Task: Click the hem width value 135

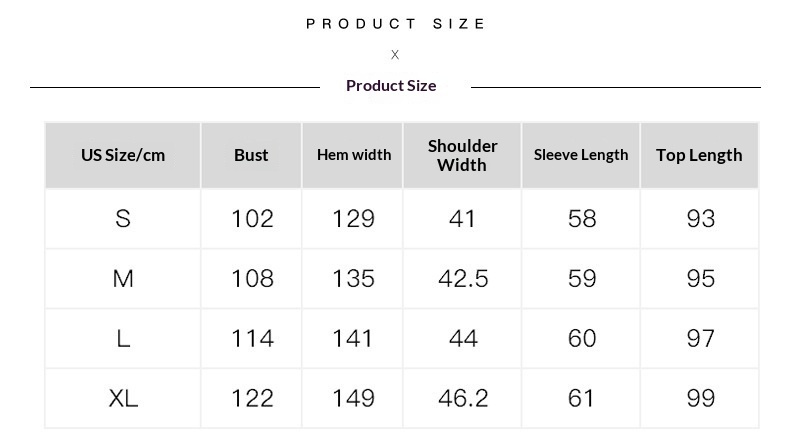Action: tap(353, 279)
